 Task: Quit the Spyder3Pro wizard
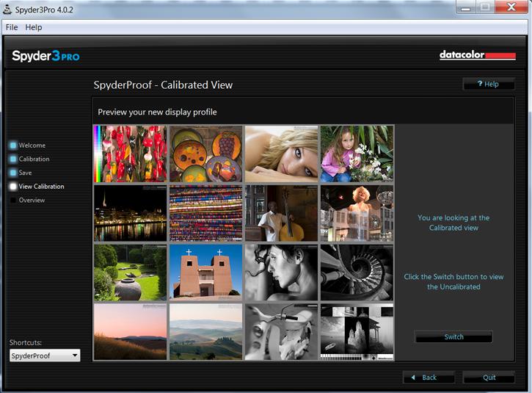click(x=489, y=378)
